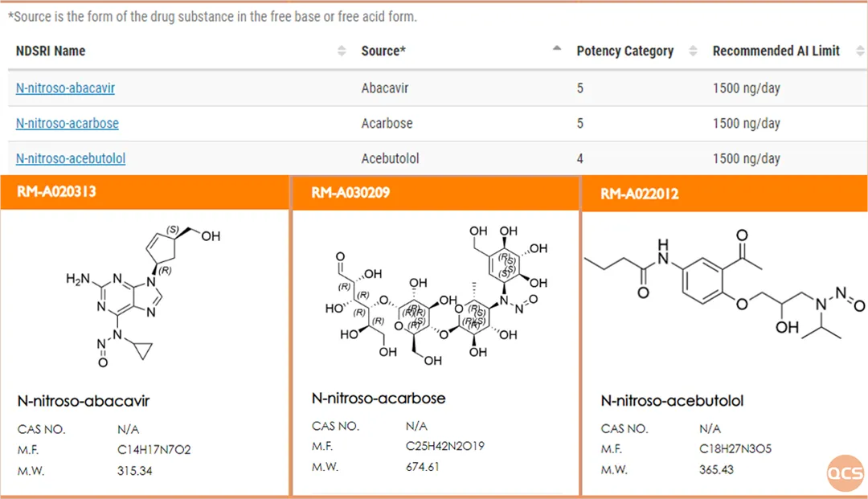Open product card RM-A030209 header

coord(436,193)
